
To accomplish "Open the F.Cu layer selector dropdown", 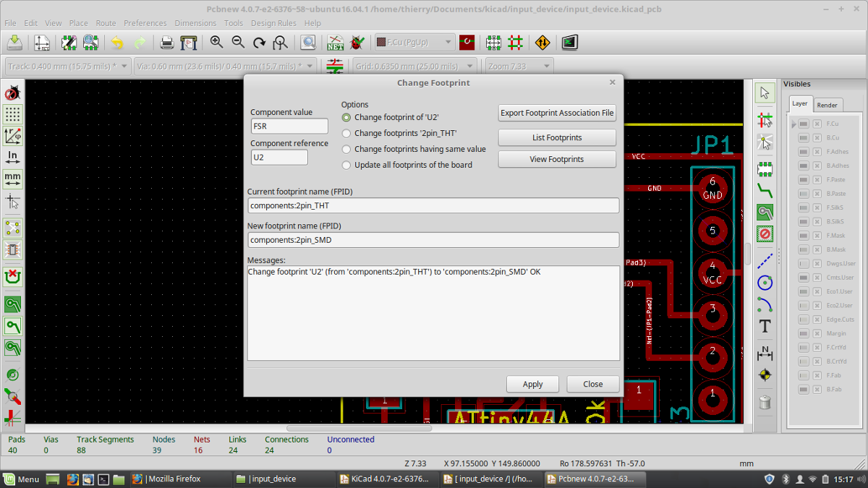I will pyautogui.click(x=415, y=43).
